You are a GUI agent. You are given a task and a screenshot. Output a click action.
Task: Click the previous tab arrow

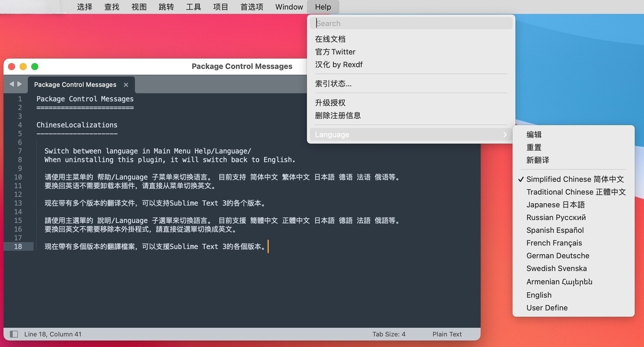(12, 84)
